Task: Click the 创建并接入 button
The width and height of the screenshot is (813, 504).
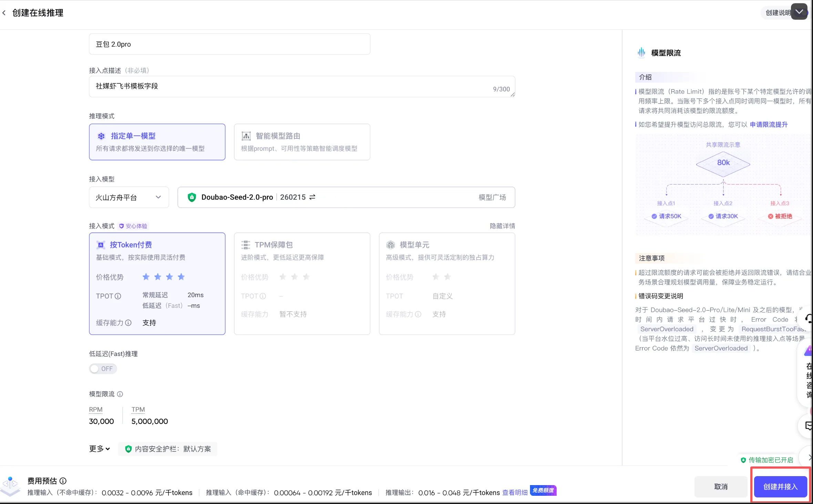Action: click(x=781, y=487)
